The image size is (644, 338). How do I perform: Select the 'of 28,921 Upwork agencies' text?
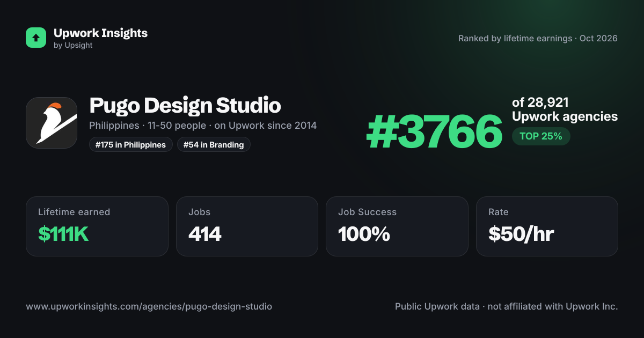(565, 109)
